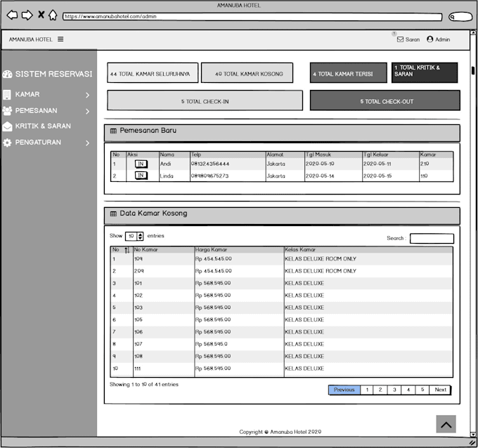
Task: Go to pagination page 3
Action: pos(394,390)
